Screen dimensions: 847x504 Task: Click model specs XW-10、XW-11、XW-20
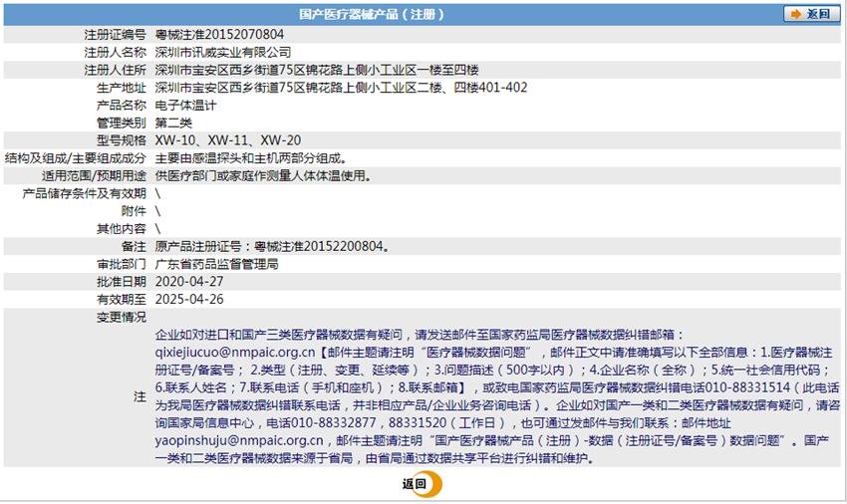coord(228,140)
